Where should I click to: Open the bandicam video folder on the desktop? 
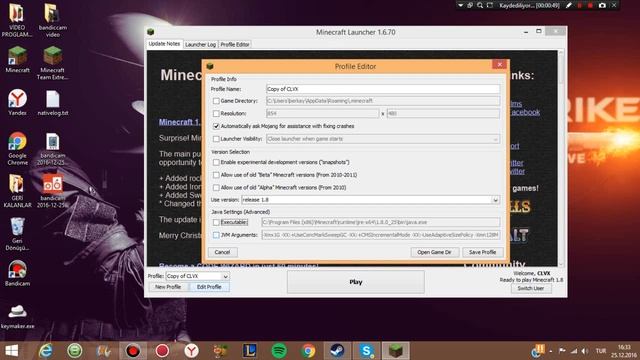(53, 20)
